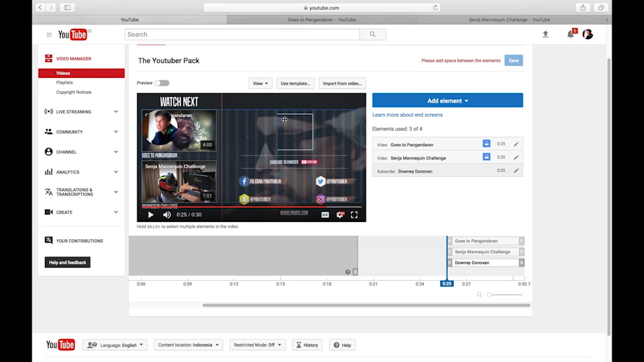The width and height of the screenshot is (644, 362).
Task: Select Videos in the sidebar
Action: (81, 73)
